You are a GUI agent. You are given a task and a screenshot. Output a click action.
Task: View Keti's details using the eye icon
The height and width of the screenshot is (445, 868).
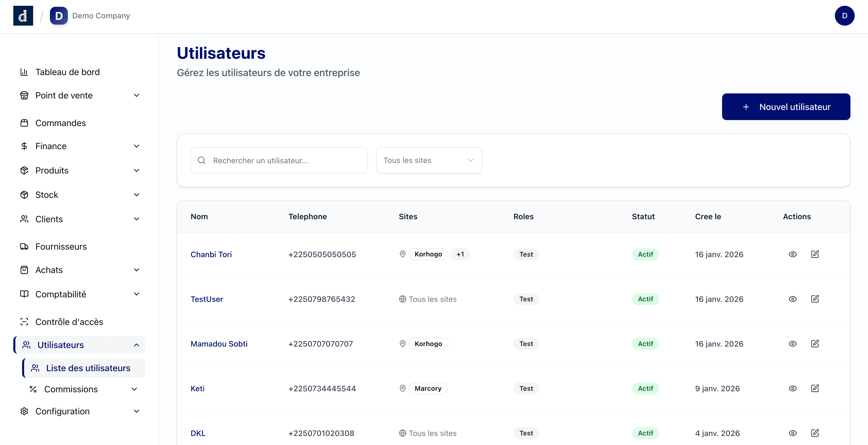tap(792, 388)
